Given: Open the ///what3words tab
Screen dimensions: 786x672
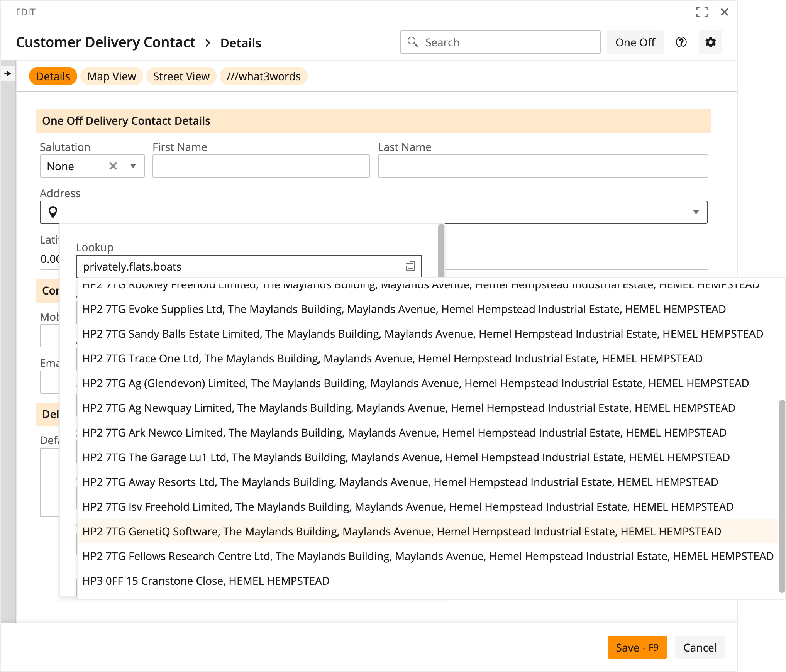Looking at the screenshot, I should click(x=263, y=76).
